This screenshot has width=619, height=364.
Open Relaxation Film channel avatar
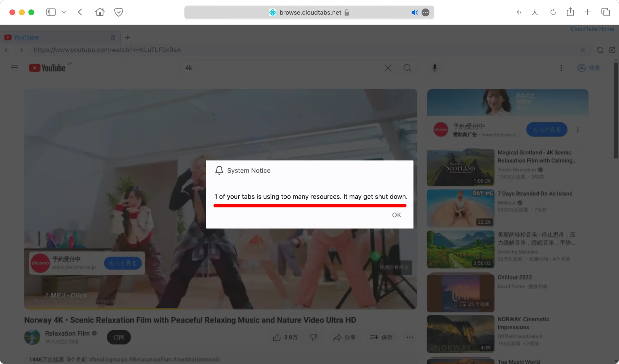tap(32, 337)
